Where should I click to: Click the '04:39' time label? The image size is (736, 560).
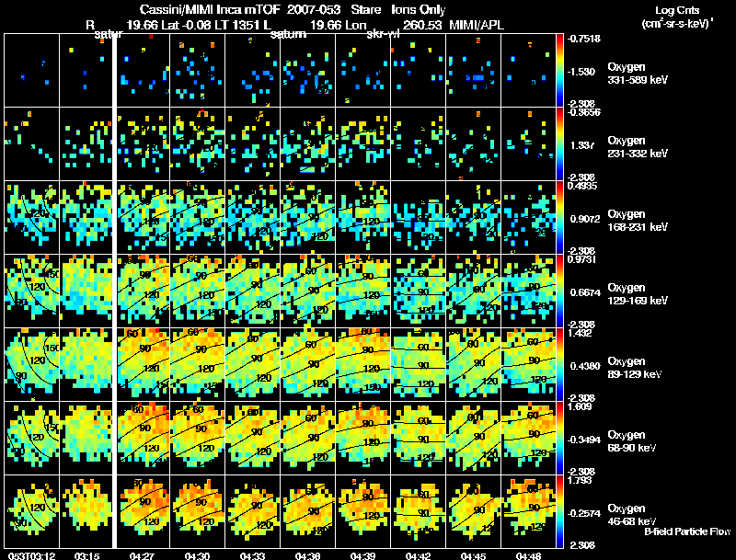coord(362,555)
